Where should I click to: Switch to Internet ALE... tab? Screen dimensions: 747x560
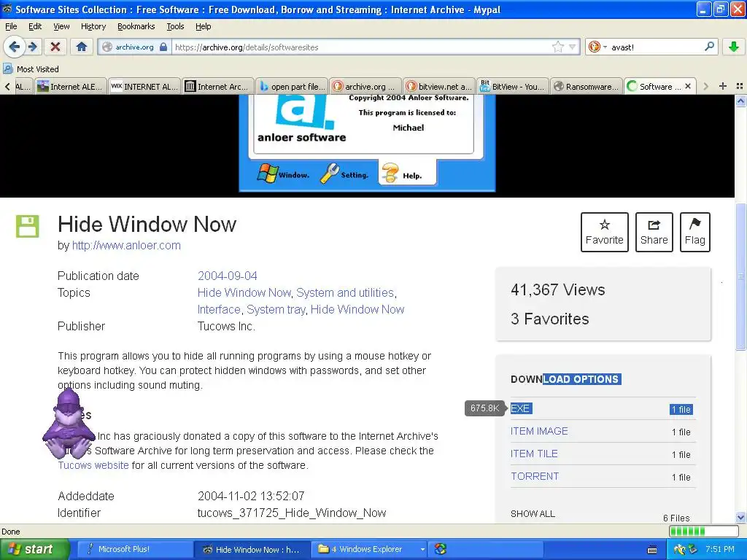[x=71, y=86]
